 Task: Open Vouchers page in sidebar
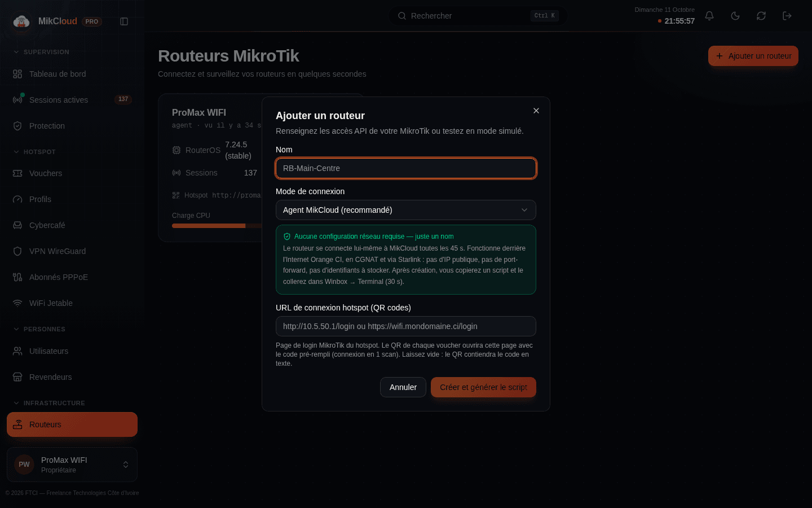pos(72,173)
